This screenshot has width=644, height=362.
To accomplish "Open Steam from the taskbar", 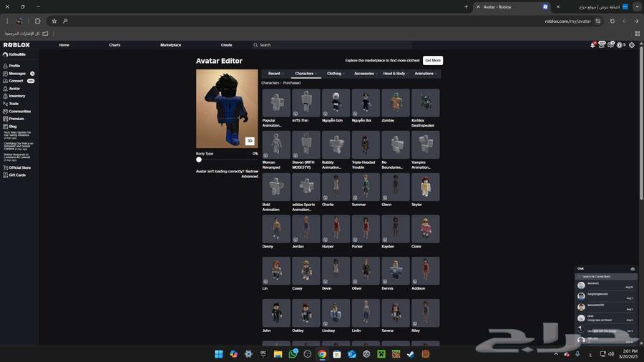I will click(410, 354).
